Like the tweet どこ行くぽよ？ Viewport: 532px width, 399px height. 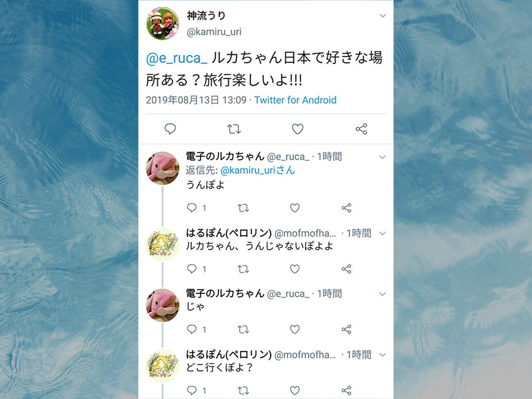tap(295, 390)
